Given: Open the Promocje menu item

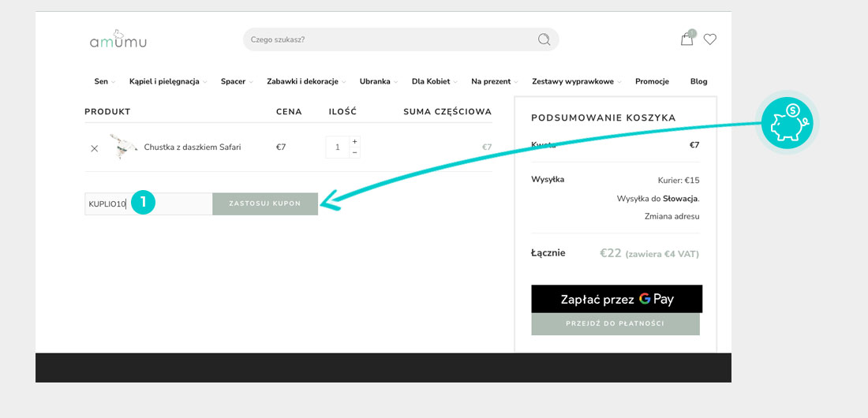Looking at the screenshot, I should (652, 81).
